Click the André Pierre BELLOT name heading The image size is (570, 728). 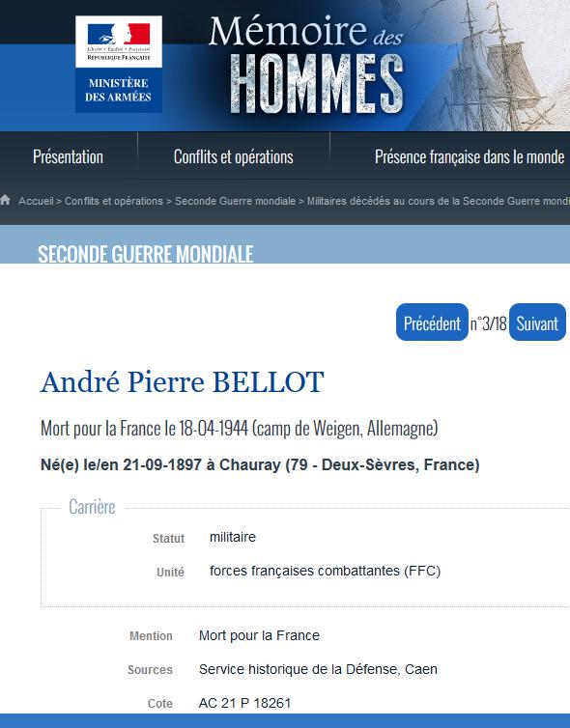[182, 382]
